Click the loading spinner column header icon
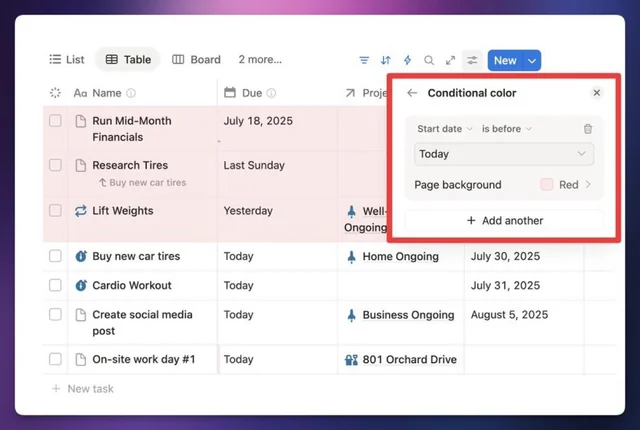 (x=55, y=93)
